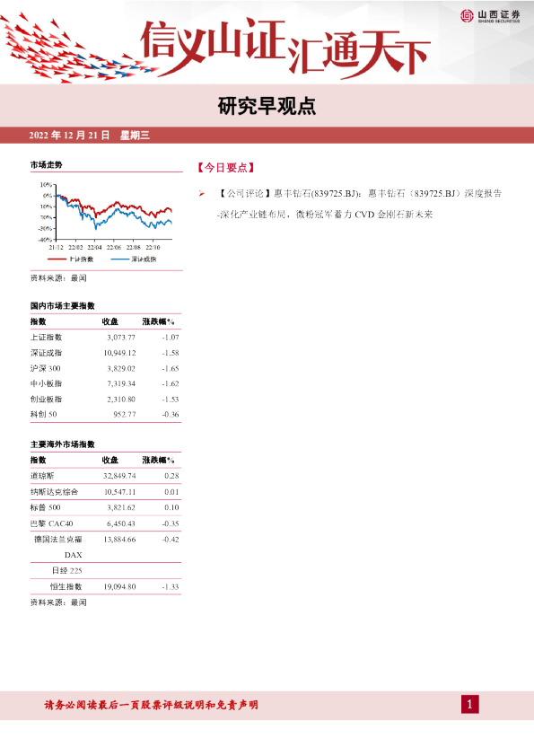Click the 国内市场主要指数 section title
Screen dimensions: 534x756
63,305
